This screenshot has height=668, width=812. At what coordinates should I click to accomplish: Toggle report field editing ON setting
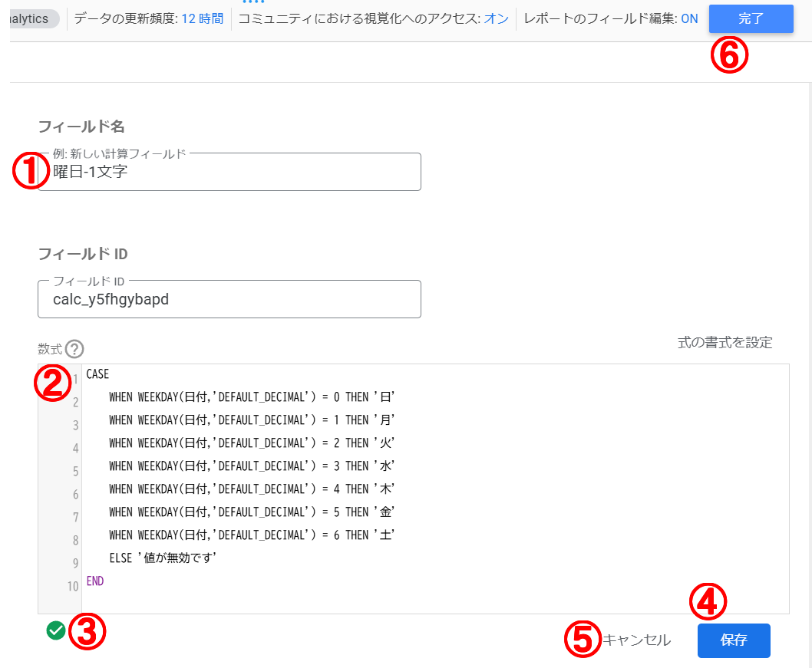tap(689, 18)
